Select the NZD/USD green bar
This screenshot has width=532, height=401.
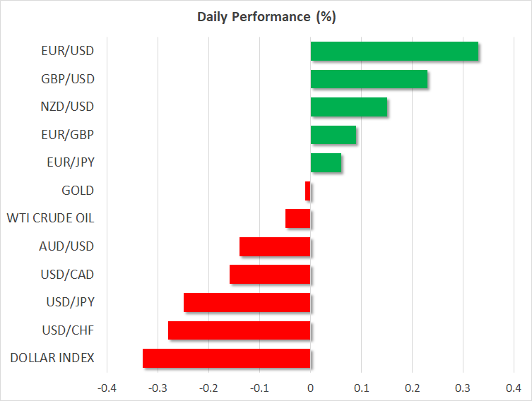pyautogui.click(x=349, y=107)
